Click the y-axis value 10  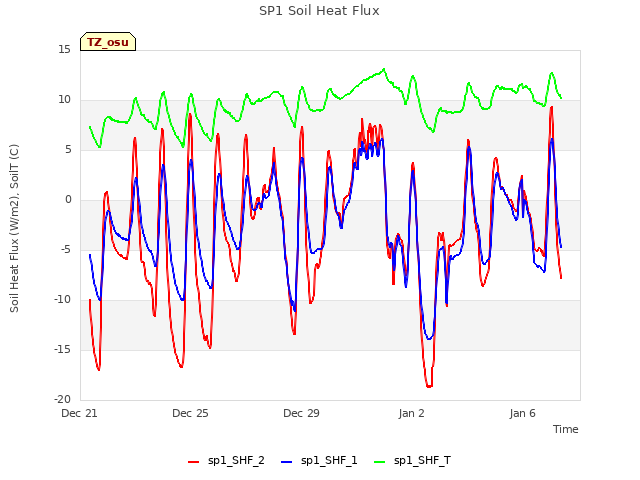(64, 100)
